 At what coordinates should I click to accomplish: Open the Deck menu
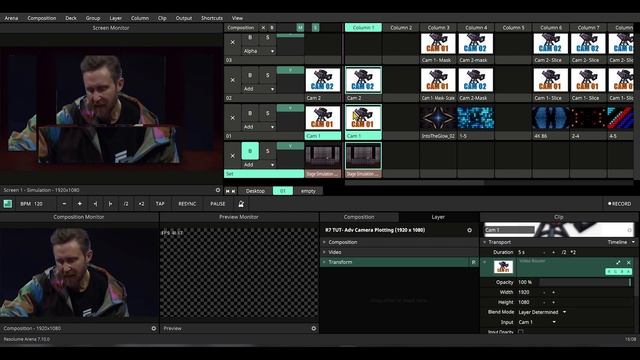[x=71, y=18]
